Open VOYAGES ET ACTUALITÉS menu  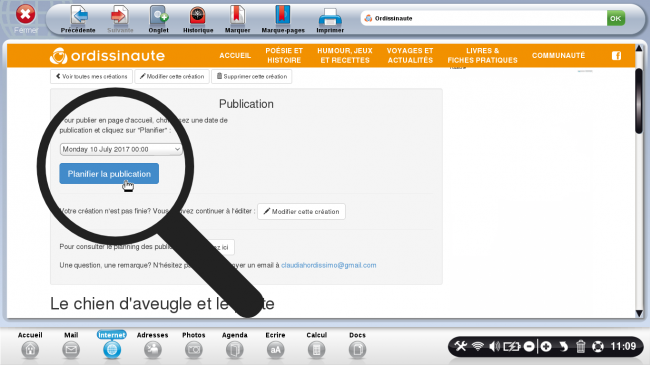pyautogui.click(x=410, y=56)
